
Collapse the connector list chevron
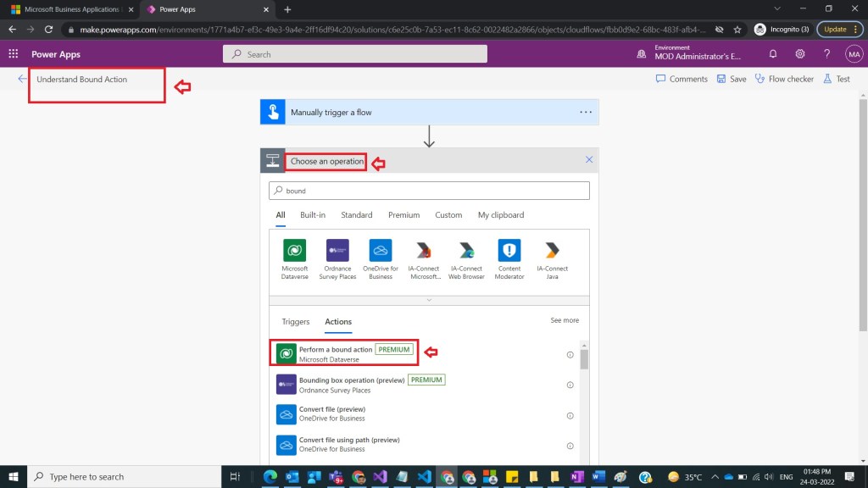[429, 300]
